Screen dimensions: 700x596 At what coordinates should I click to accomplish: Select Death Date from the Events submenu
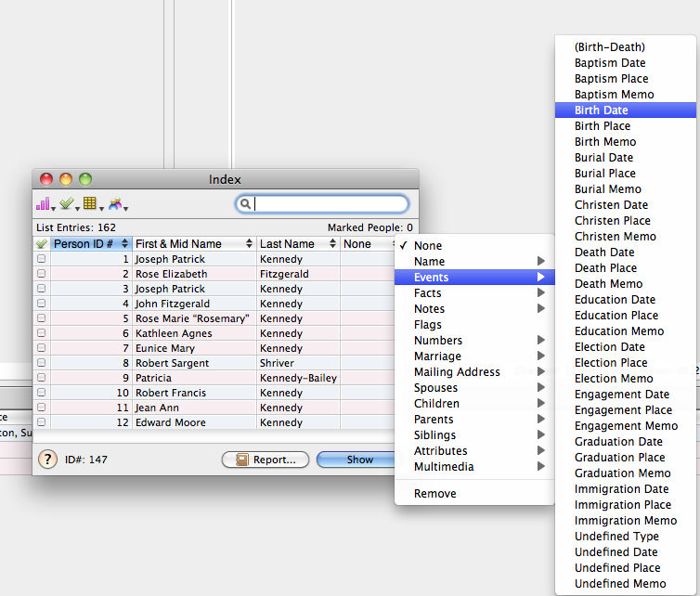click(x=604, y=253)
